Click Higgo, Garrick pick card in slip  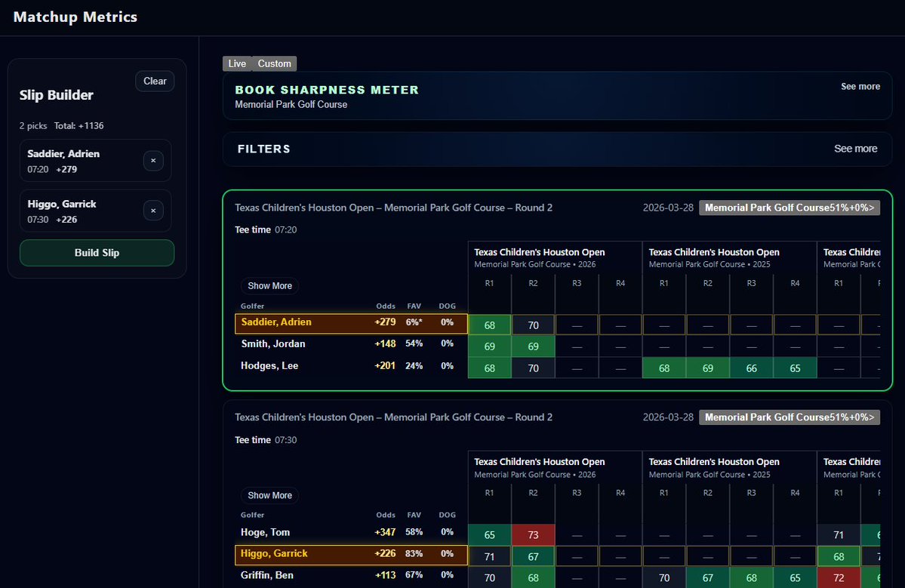[x=95, y=211]
